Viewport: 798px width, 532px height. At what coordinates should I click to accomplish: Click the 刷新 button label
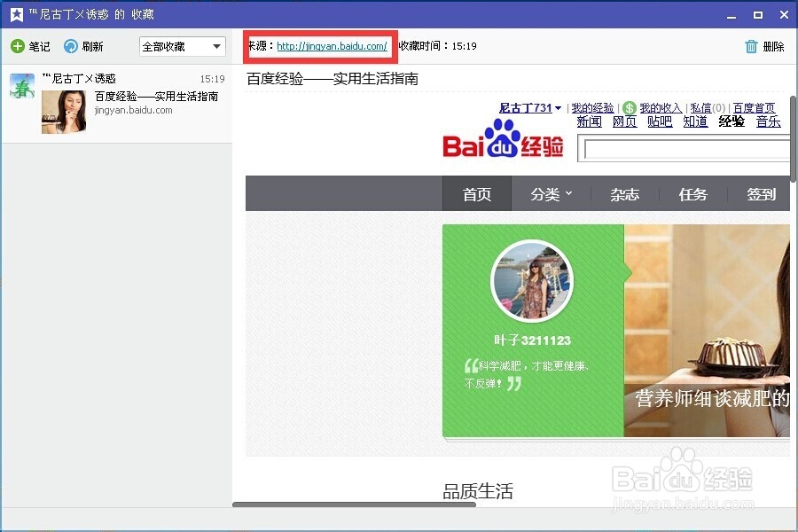coord(92,47)
